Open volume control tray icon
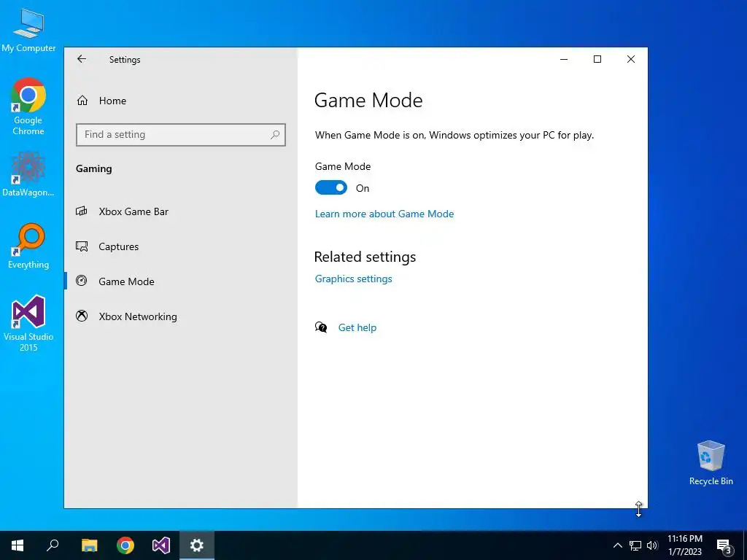747x560 pixels. point(652,545)
